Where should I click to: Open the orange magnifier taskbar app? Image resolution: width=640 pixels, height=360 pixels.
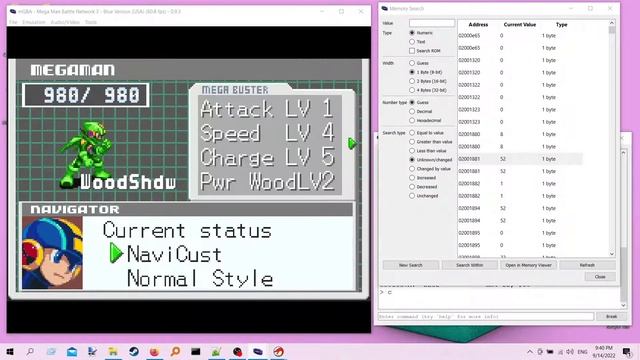point(175,351)
